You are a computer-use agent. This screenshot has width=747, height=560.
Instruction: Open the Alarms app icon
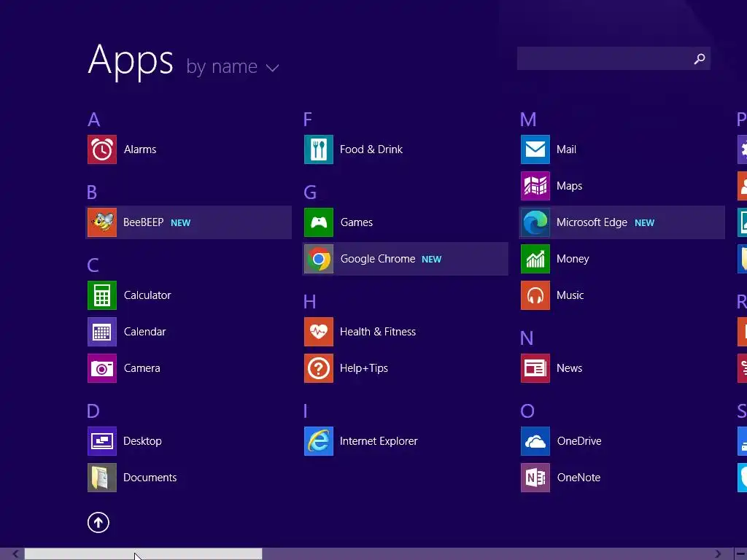pyautogui.click(x=102, y=149)
